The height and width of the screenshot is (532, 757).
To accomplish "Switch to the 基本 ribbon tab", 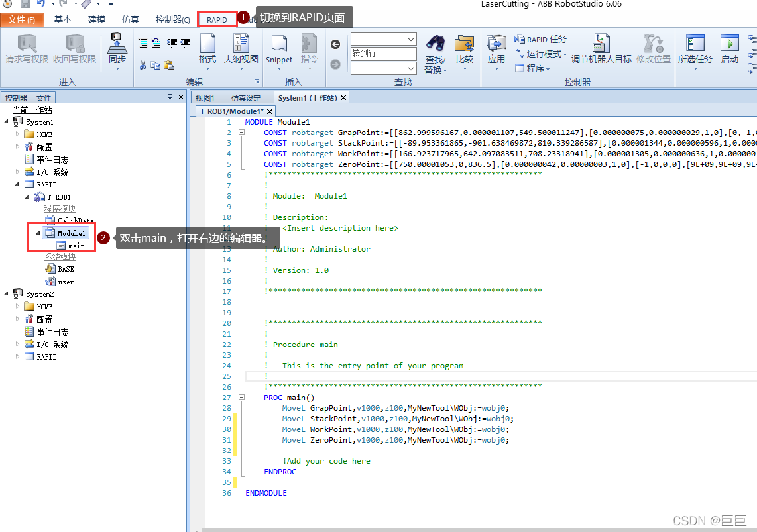I will point(63,19).
